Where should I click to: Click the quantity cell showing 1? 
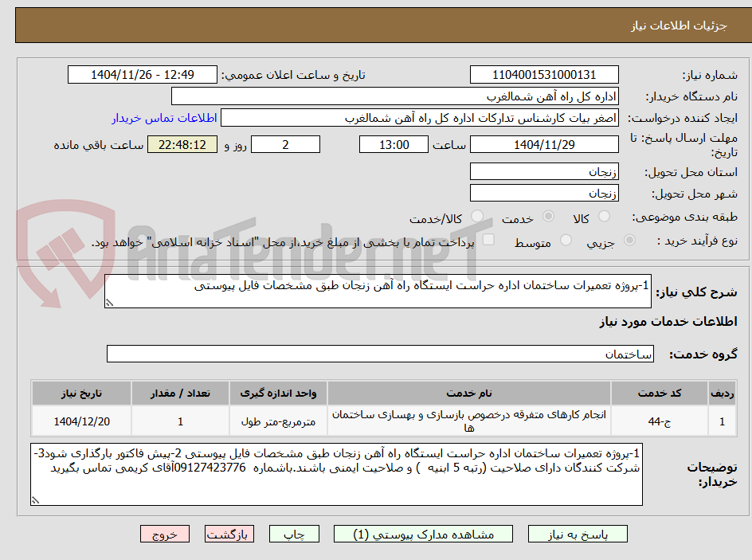click(x=180, y=421)
